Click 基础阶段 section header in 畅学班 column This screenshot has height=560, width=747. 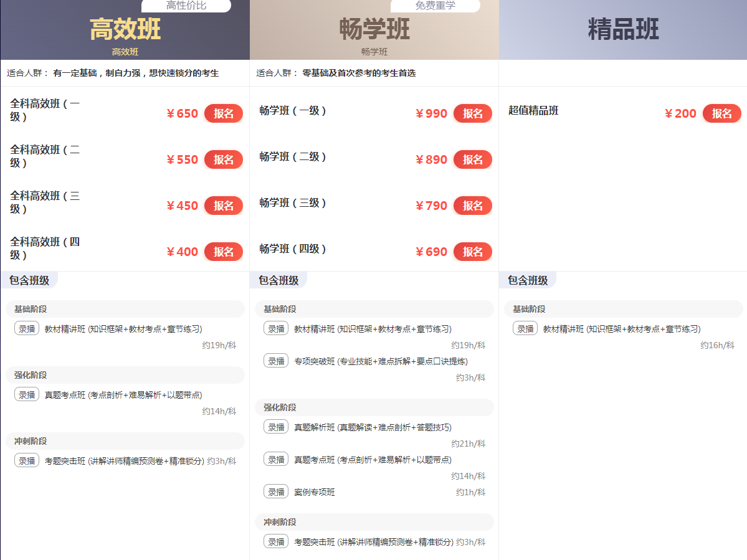point(374,309)
